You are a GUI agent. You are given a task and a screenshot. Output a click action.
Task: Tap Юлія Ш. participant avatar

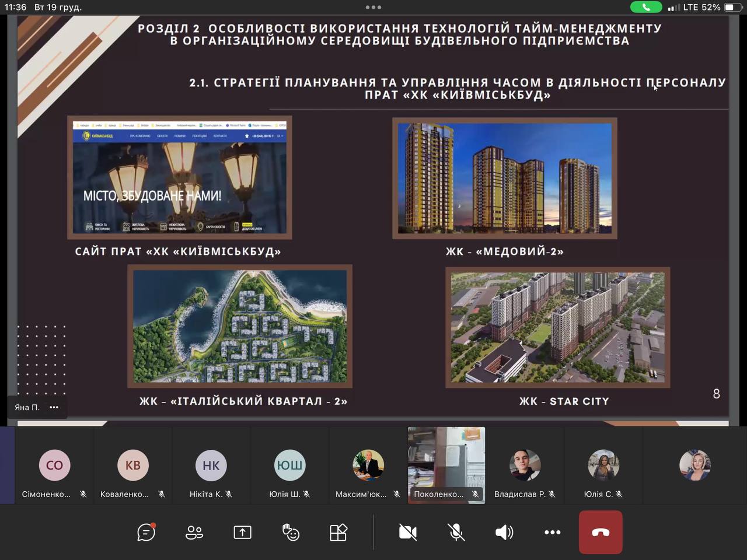pos(289,465)
